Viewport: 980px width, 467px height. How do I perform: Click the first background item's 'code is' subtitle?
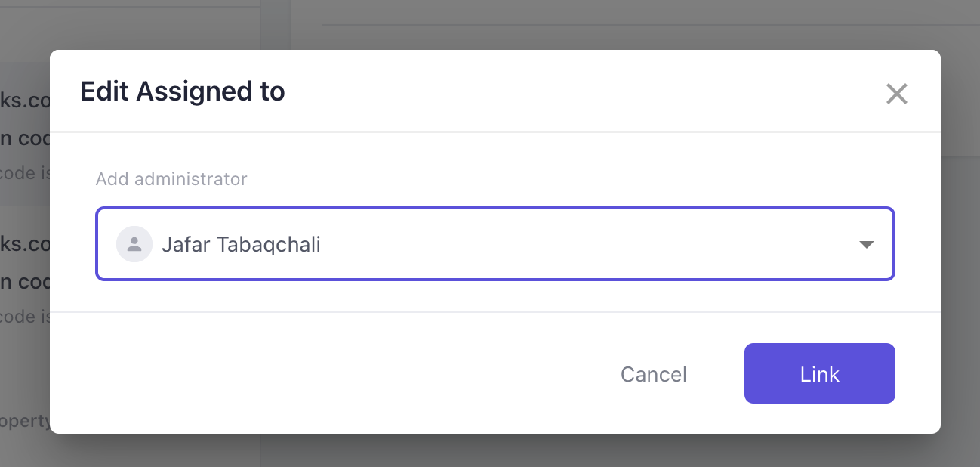pyautogui.click(x=25, y=173)
